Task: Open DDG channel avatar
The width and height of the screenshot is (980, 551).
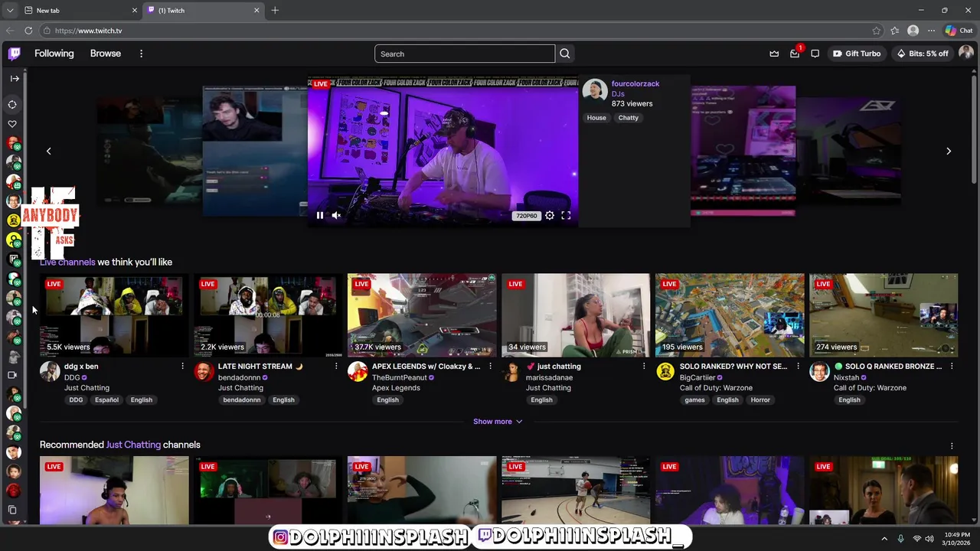Action: [x=50, y=372]
